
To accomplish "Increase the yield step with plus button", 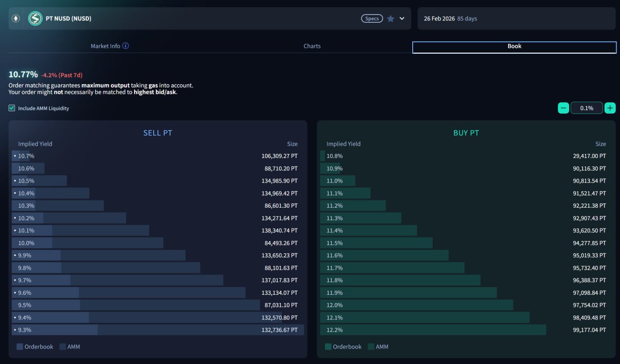I will (x=610, y=108).
